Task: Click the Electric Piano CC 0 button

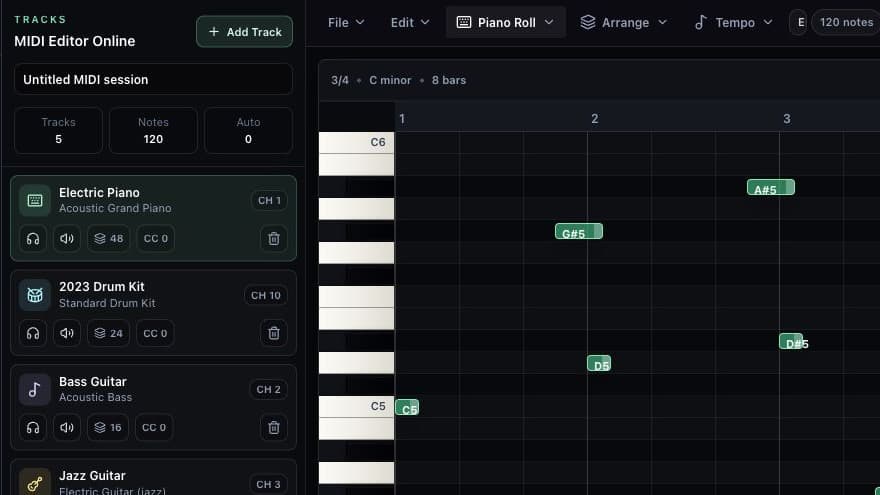Action: coord(155,239)
